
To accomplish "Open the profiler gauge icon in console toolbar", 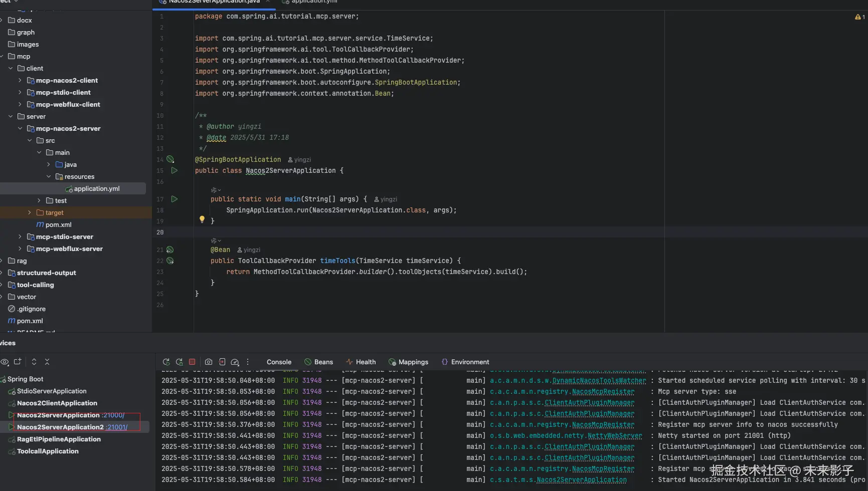I will tap(235, 362).
